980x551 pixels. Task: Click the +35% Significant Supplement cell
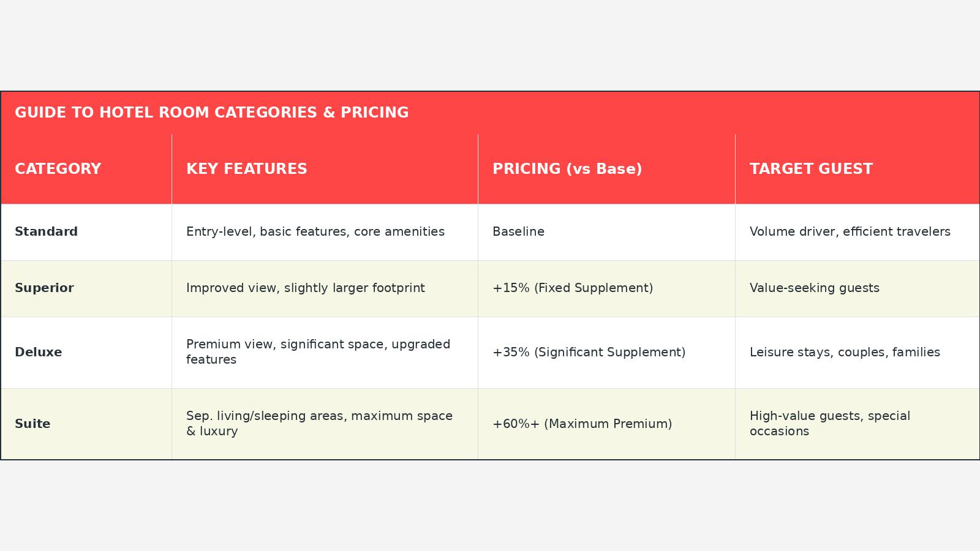coord(606,353)
